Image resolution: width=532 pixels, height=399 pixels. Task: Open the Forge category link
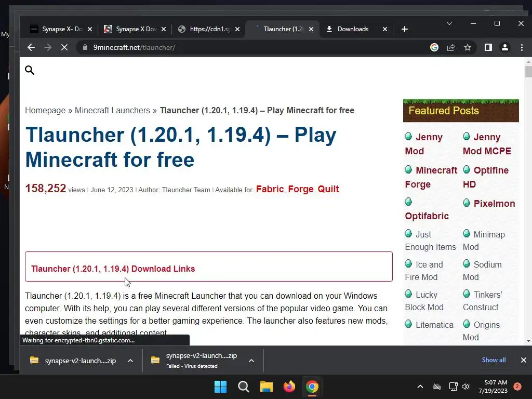pos(301,189)
